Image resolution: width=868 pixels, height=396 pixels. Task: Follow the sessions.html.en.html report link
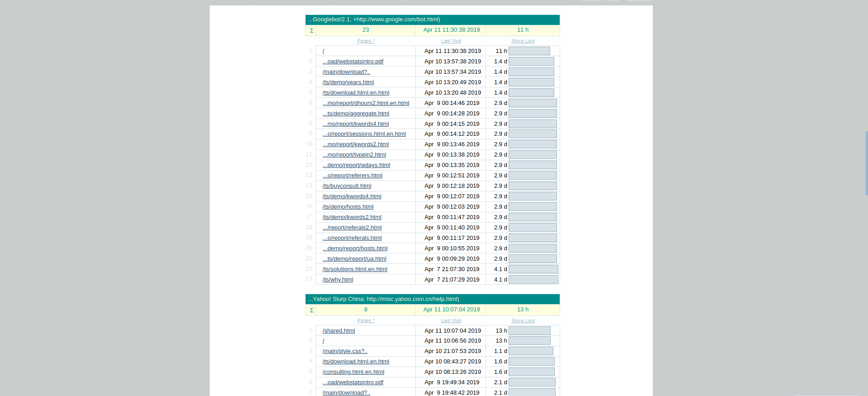[364, 134]
